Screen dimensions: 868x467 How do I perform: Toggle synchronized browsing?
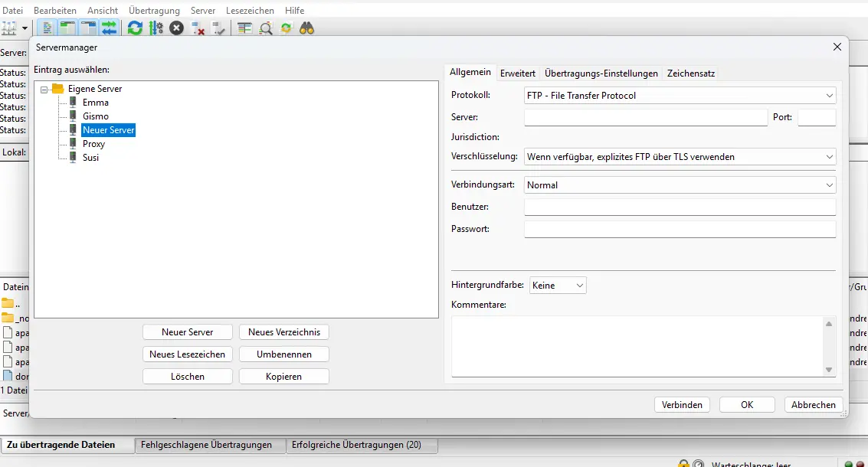pyautogui.click(x=287, y=28)
